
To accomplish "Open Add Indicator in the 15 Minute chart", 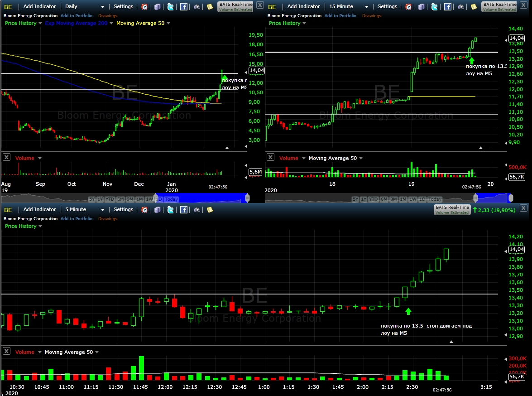I will pos(304,6).
